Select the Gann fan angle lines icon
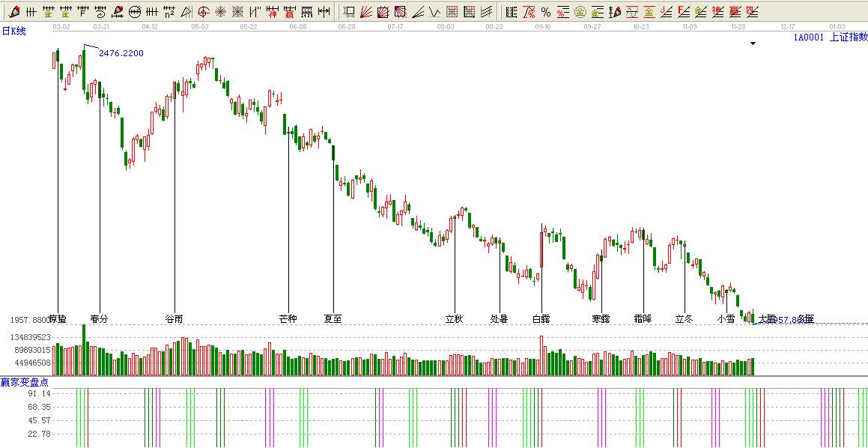This screenshot has height=448, width=868. [366, 11]
